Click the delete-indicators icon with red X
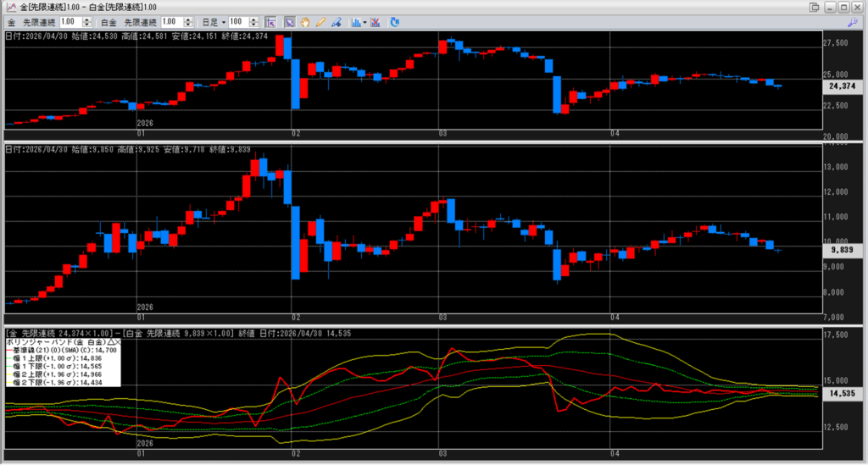This screenshot has height=465, width=868. [x=376, y=22]
